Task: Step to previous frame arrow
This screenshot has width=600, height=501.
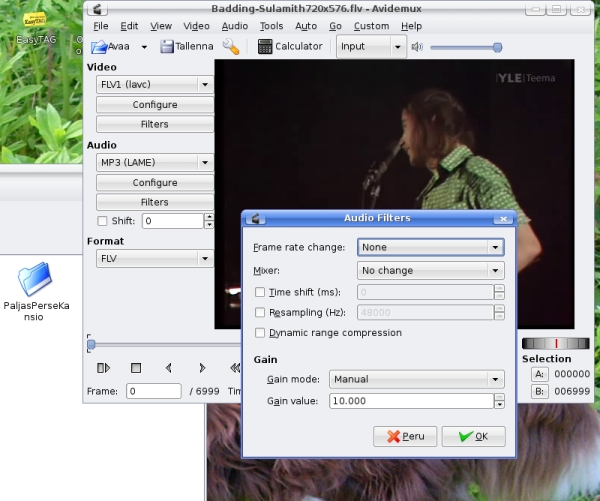Action: click(x=169, y=368)
